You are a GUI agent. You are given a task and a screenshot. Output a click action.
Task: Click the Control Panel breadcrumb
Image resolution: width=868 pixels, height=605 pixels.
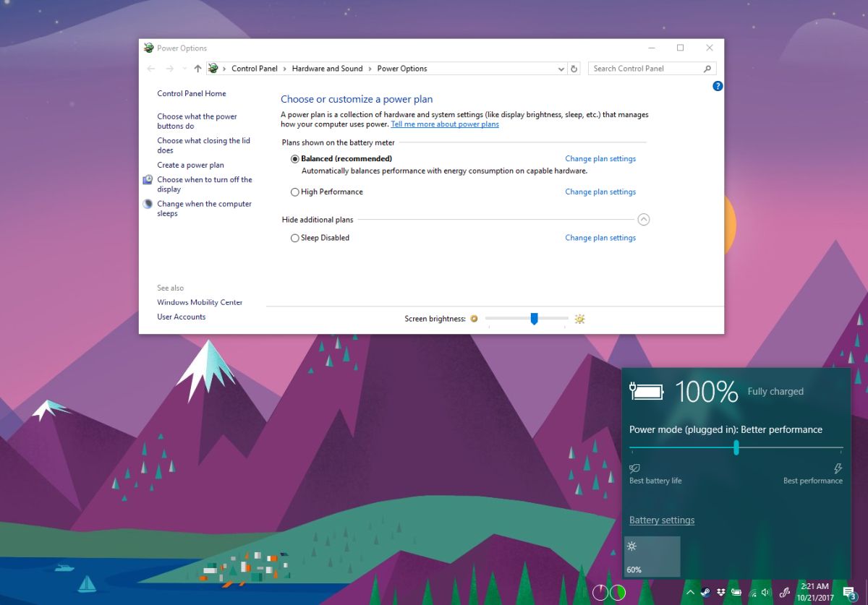coord(254,69)
